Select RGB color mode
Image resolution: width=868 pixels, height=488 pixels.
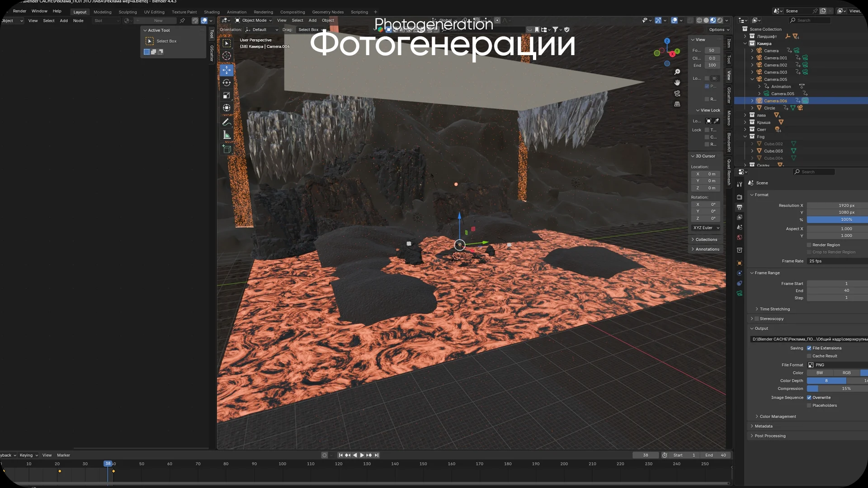coord(847,373)
